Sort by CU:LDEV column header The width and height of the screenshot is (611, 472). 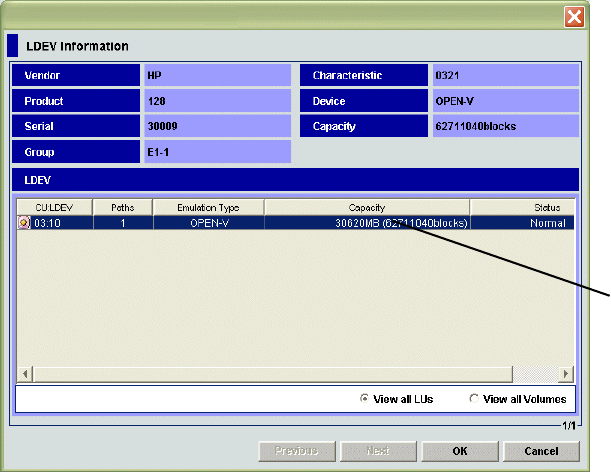tap(54, 207)
